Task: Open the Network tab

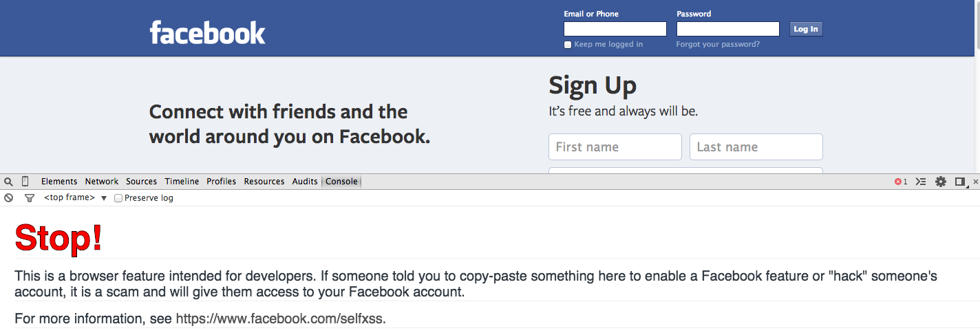Action: 102,182
